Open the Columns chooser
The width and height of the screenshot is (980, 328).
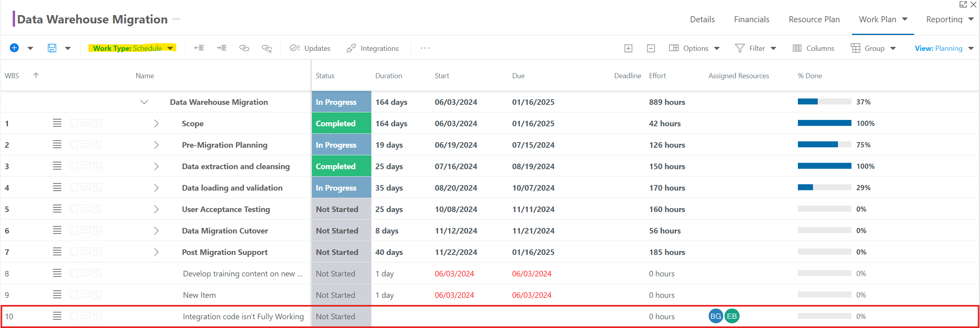813,48
